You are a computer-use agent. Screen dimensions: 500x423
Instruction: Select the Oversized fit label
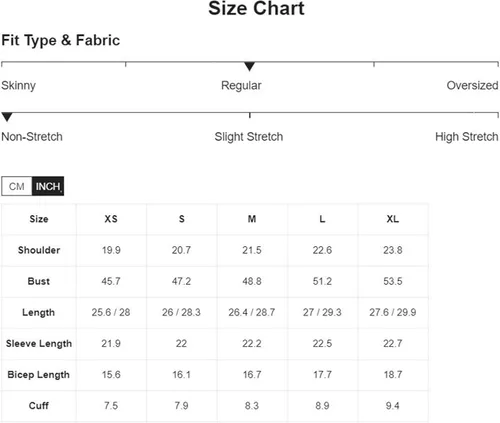coord(472,85)
